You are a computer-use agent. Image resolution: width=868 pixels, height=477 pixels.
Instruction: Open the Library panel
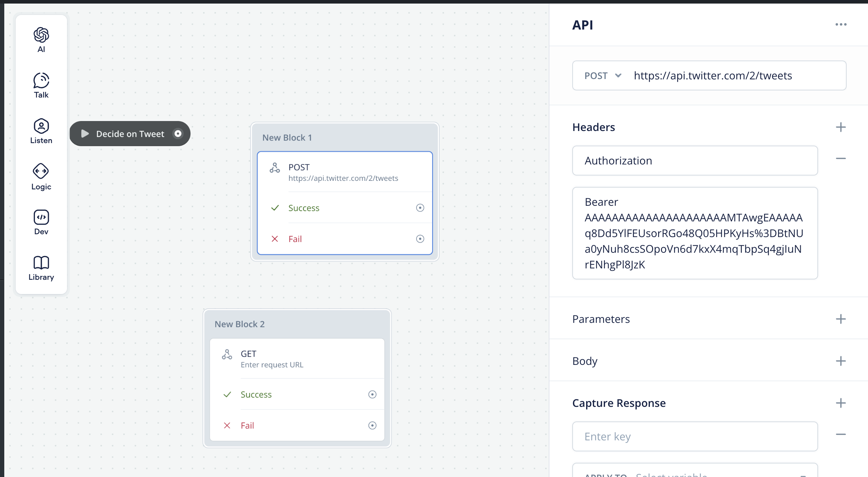pos(41,268)
